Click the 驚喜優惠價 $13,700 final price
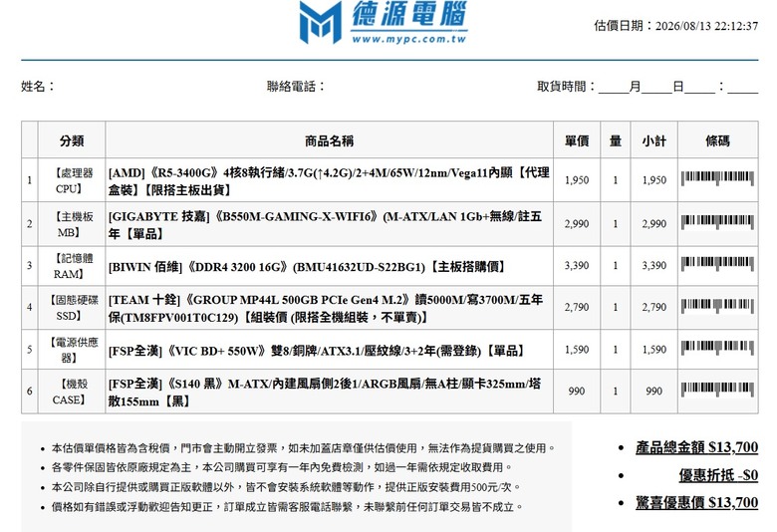Image resolution: width=777 pixels, height=532 pixels. pyautogui.click(x=696, y=502)
